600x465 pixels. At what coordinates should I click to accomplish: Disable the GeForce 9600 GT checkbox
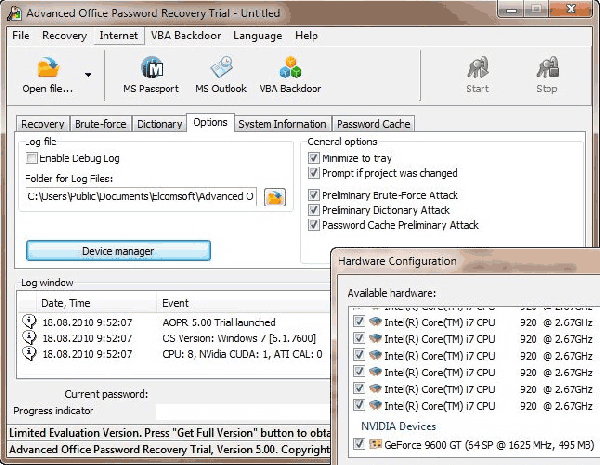(x=358, y=444)
